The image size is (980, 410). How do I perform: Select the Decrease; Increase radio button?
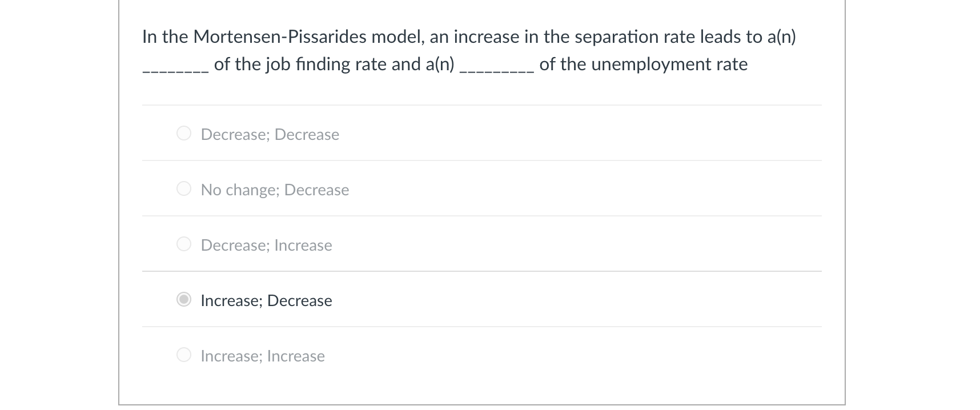184,244
